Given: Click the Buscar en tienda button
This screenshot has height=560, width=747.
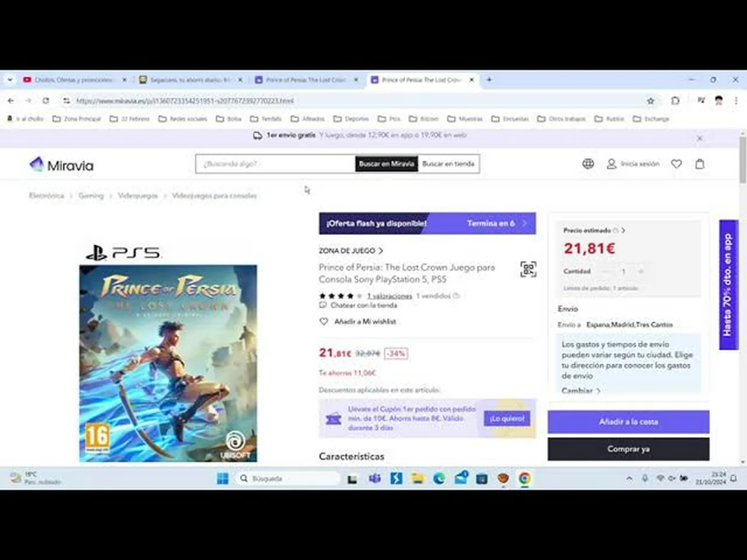Looking at the screenshot, I should click(x=448, y=164).
